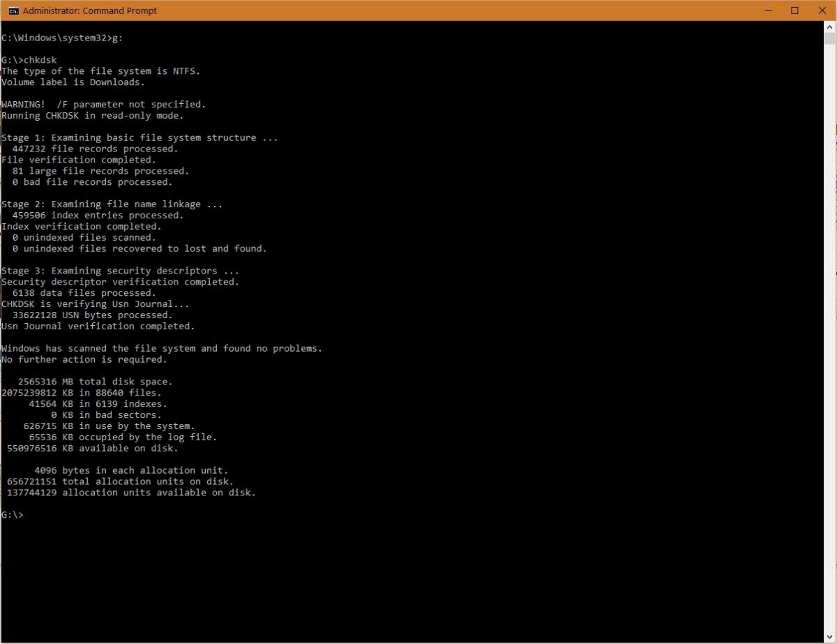The image size is (837, 644).
Task: Click '81 large file records processed.' line
Action: coord(101,171)
